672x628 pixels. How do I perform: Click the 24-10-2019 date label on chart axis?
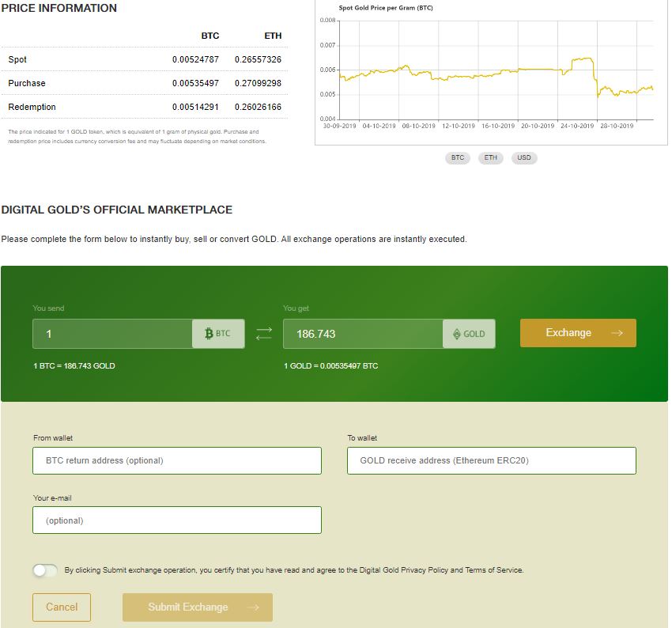click(577, 126)
